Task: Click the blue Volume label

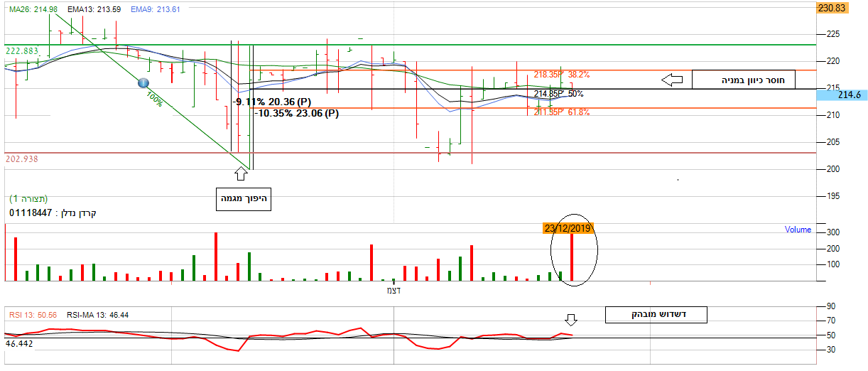Action: pyautogui.click(x=798, y=230)
